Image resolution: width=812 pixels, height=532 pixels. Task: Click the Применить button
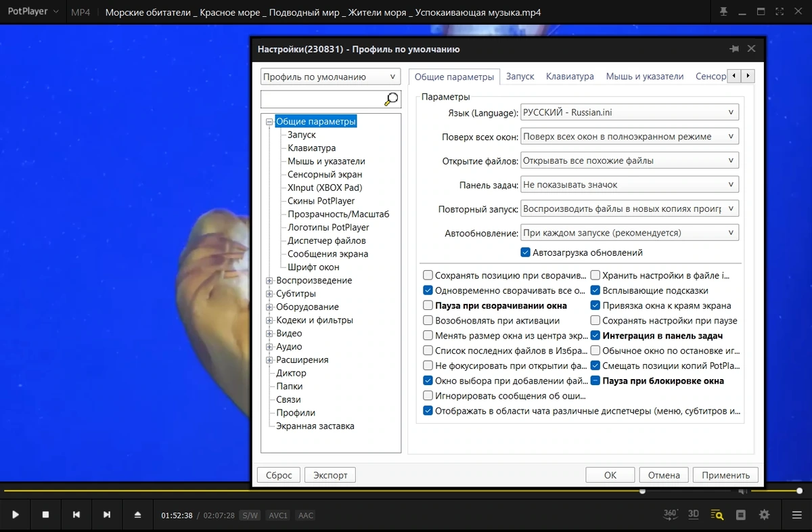tap(726, 475)
